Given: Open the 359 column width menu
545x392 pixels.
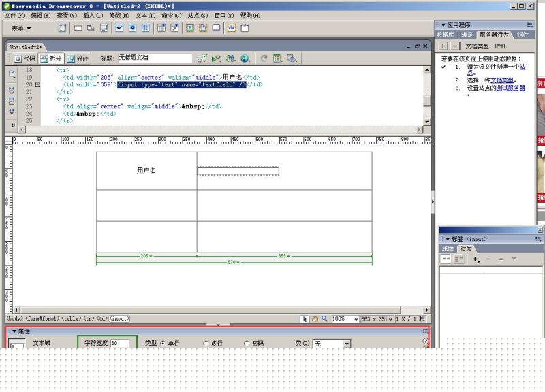Looking at the screenshot, I should 284,256.
